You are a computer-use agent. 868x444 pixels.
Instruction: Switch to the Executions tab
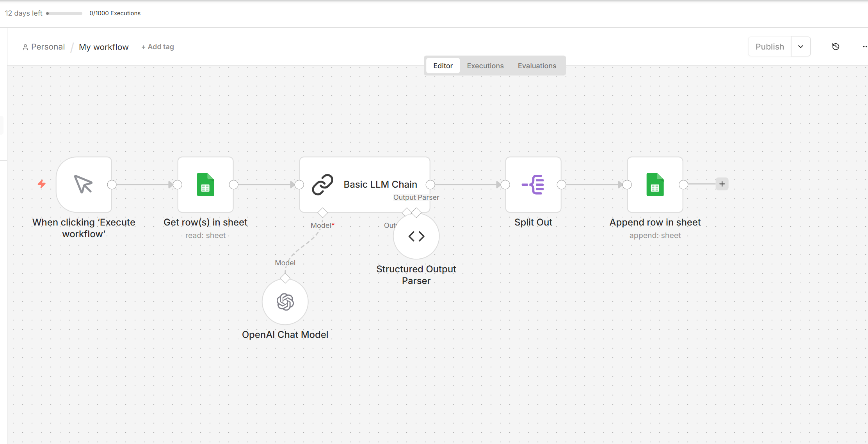[x=485, y=66]
